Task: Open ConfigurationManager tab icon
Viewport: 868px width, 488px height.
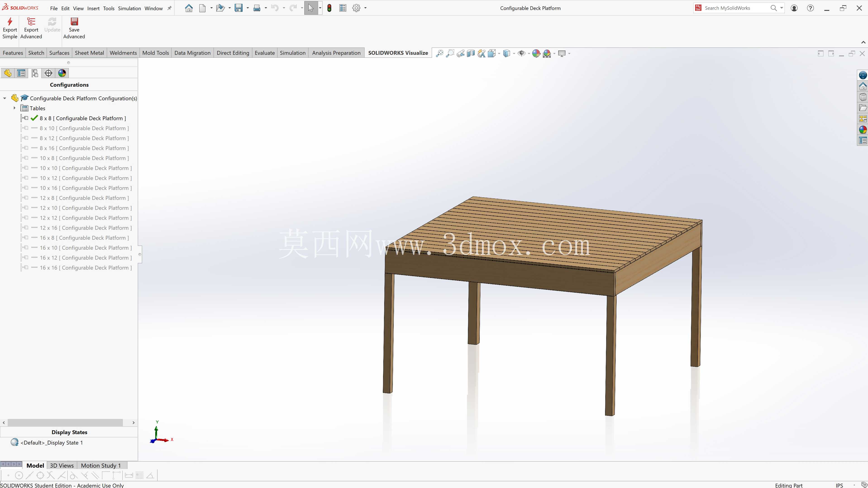Action: [x=35, y=73]
